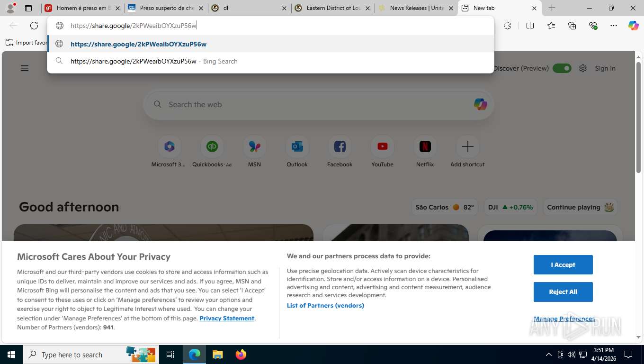Open Collections icon in toolbar
The height and width of the screenshot is (364, 644).
tap(572, 26)
